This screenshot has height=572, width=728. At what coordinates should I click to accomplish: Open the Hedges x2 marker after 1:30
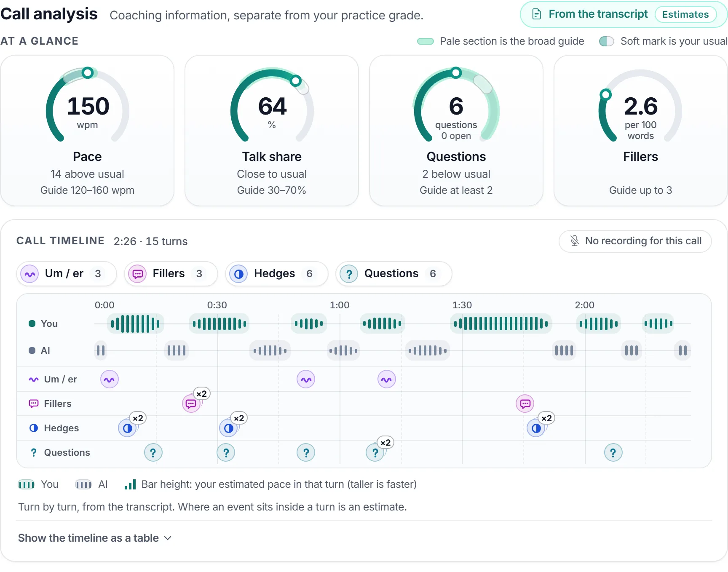tap(536, 428)
